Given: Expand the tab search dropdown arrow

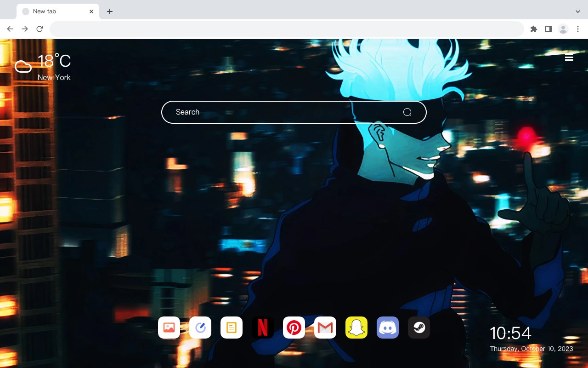Looking at the screenshot, I should (578, 11).
